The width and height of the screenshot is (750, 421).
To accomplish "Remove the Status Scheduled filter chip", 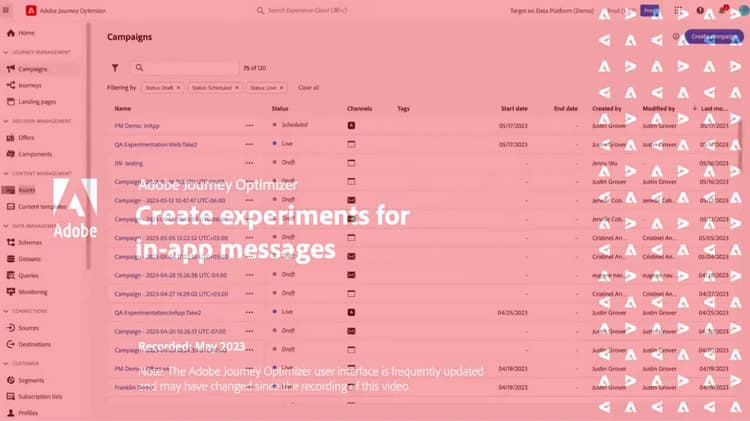I will click(x=237, y=88).
